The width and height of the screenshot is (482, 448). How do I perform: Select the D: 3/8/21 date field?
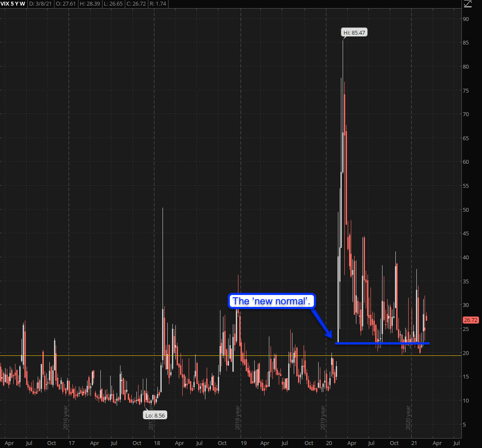[41, 4]
